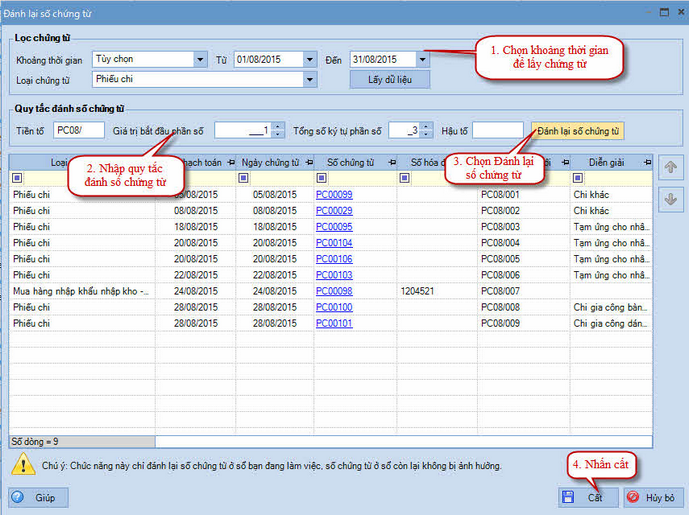Click the filter icon under Loại column
Screen dimensions: 689x515
pyautogui.click(x=17, y=178)
